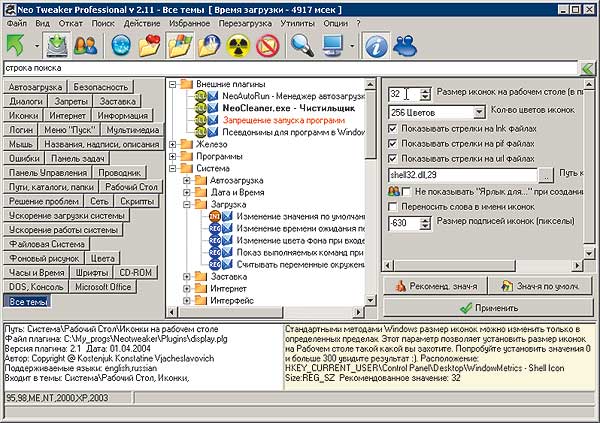
Task: Expand 'Дата и Время' tree folder
Action: [x=187, y=193]
